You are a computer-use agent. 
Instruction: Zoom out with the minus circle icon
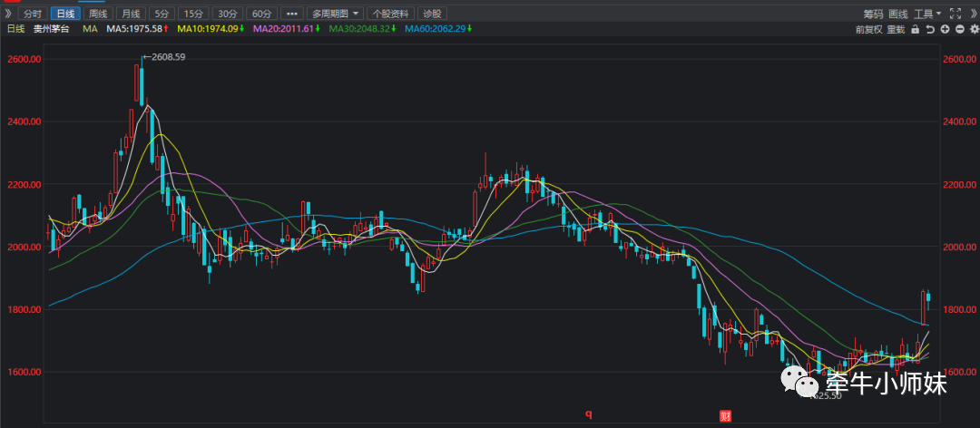pos(958,29)
